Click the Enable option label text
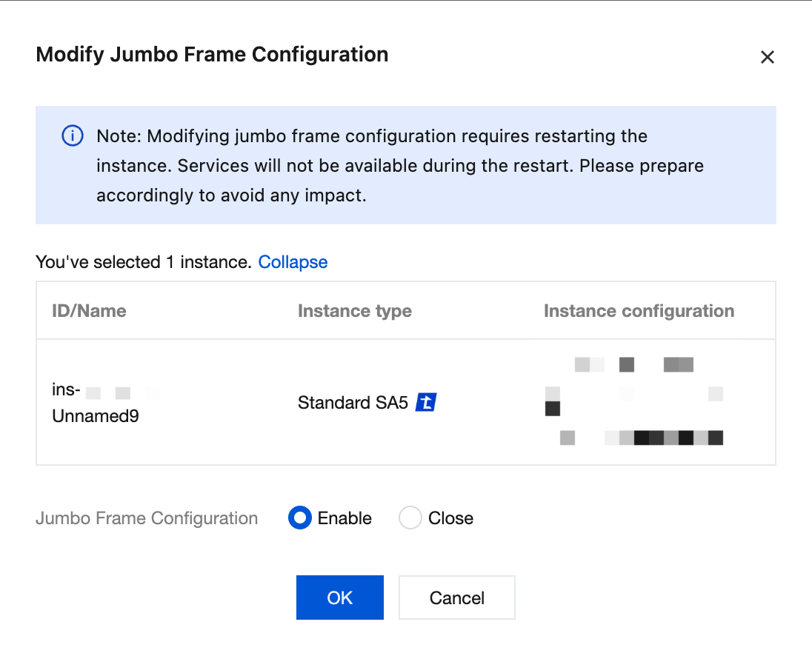This screenshot has height=656, width=812. (x=345, y=518)
